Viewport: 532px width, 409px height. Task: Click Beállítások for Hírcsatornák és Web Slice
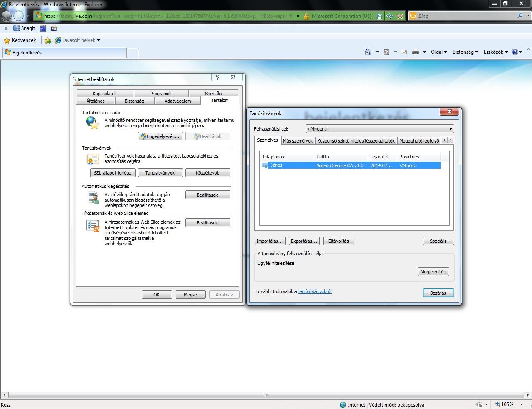pos(208,223)
